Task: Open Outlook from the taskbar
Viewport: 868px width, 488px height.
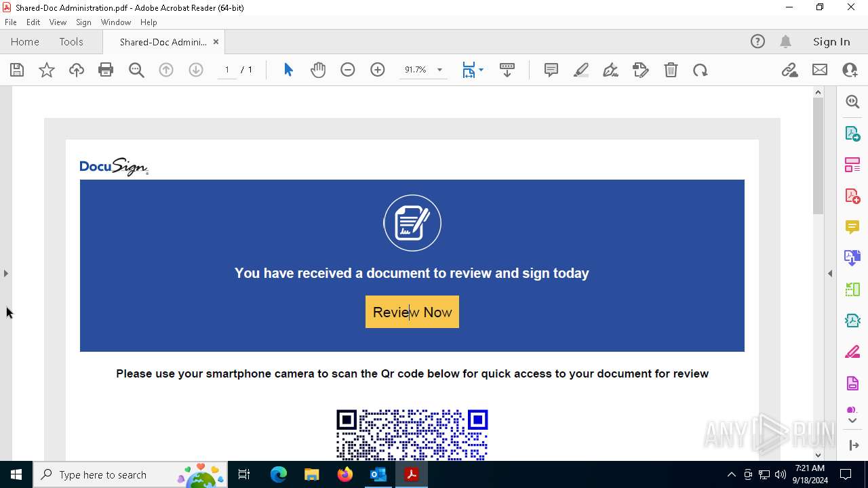Action: click(378, 474)
